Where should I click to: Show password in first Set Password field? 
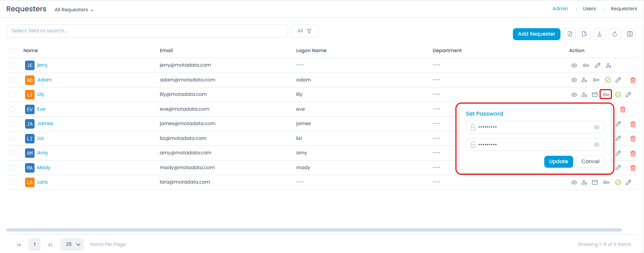(x=597, y=127)
